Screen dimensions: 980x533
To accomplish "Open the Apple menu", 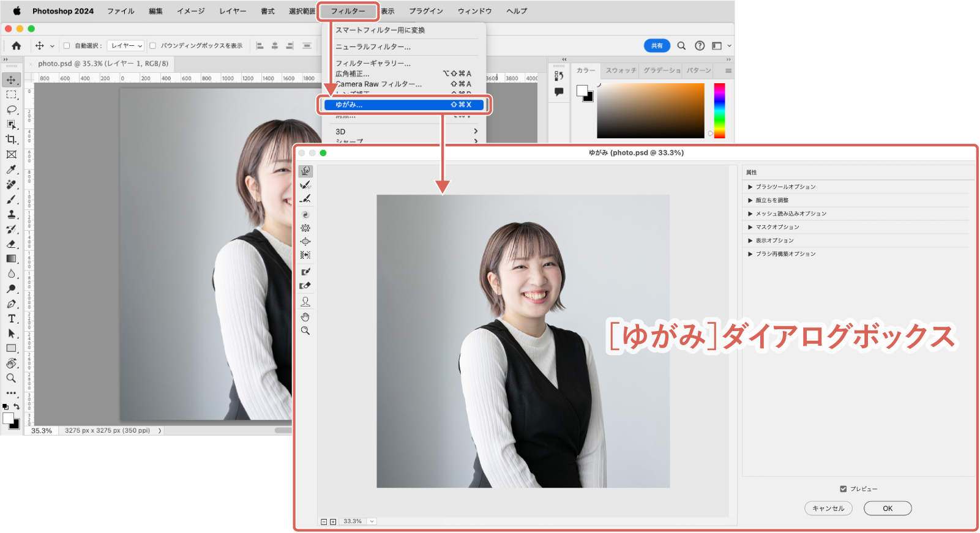I will pos(17,11).
